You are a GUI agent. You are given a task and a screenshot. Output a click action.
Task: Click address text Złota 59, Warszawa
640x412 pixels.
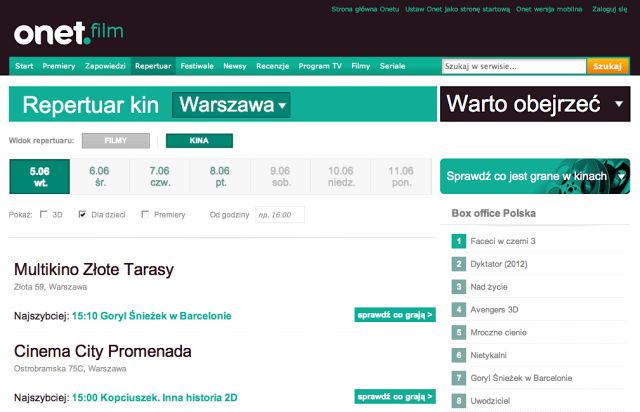coord(50,287)
